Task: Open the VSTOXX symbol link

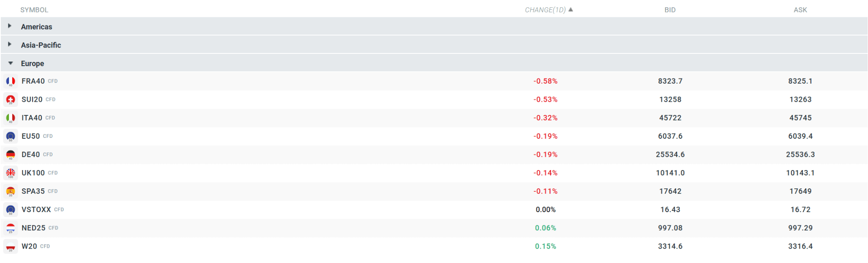Action: click(36, 210)
